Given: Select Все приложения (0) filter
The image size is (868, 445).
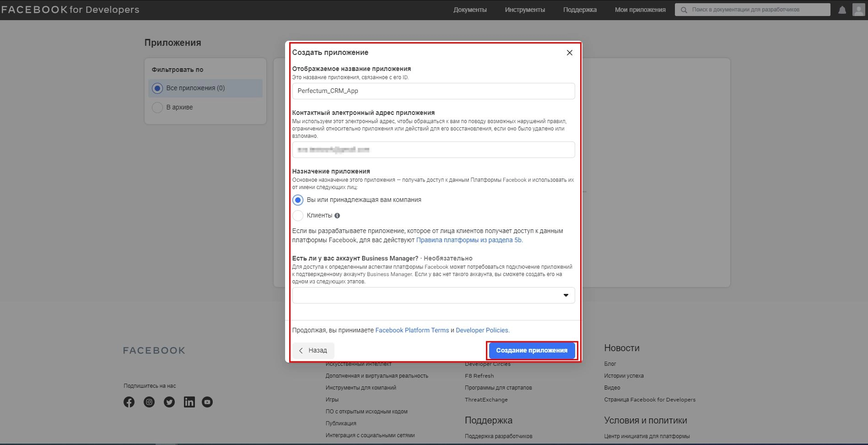Looking at the screenshot, I should click(x=205, y=88).
